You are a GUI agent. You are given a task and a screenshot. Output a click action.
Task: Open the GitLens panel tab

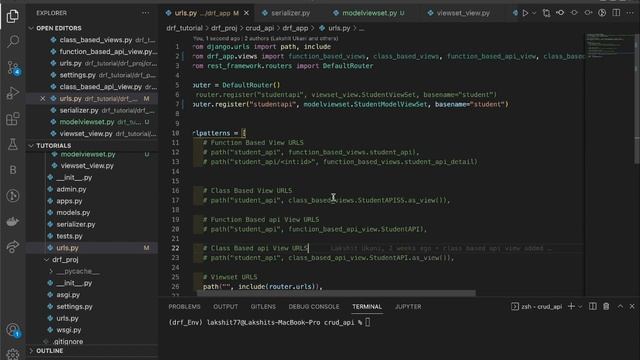coord(263,307)
